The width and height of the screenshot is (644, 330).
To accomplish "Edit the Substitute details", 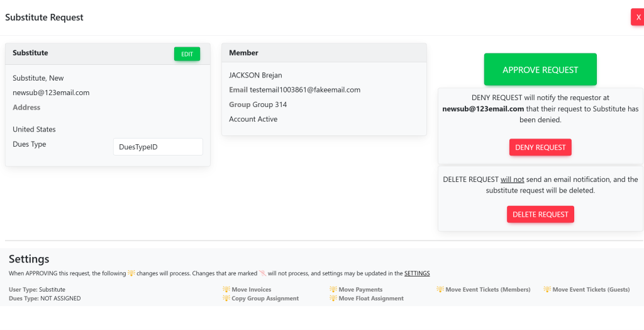I will 187,54.
